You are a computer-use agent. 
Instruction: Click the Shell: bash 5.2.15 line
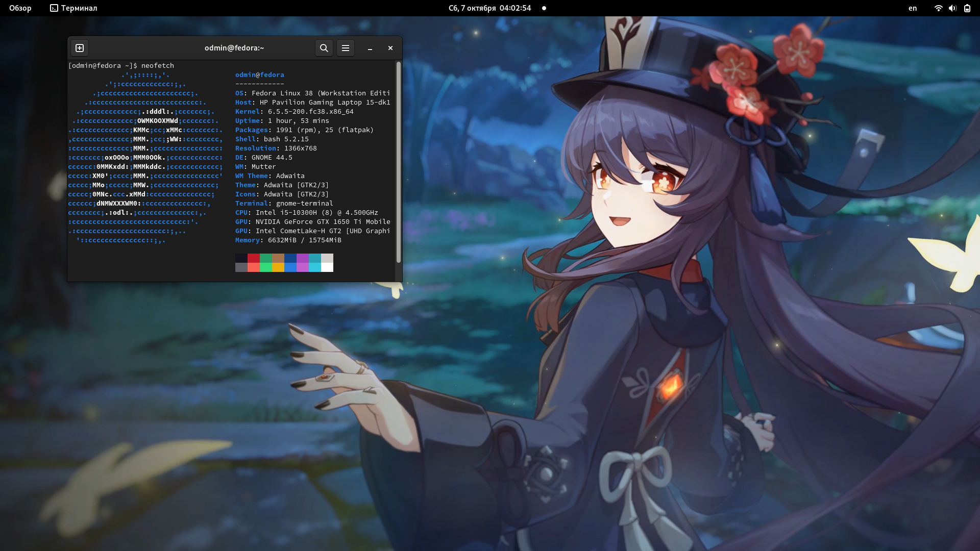click(272, 139)
